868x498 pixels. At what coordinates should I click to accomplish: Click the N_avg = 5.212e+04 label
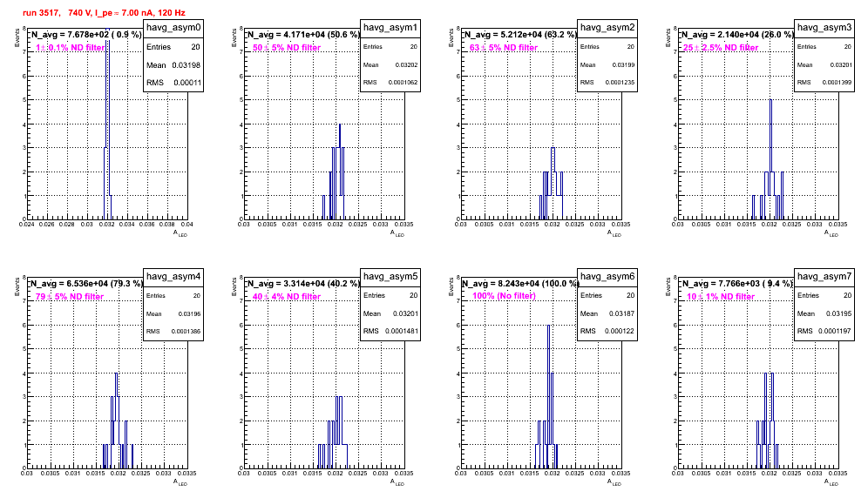click(520, 35)
